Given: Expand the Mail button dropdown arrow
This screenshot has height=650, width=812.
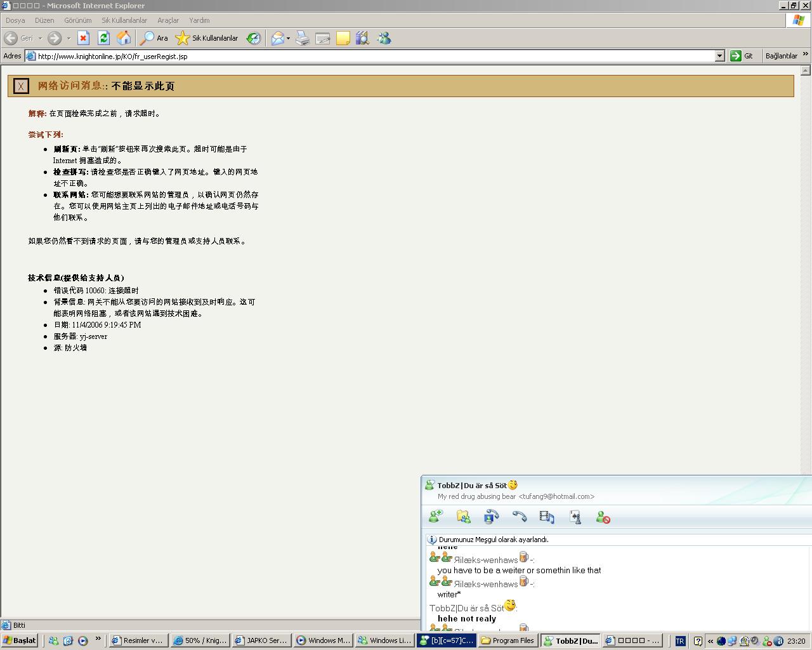Looking at the screenshot, I should [288, 38].
